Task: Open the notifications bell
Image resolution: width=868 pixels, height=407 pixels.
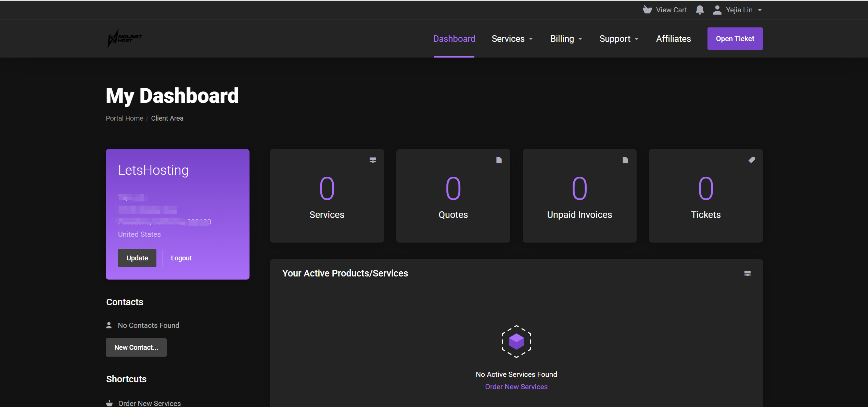Action: click(x=700, y=10)
